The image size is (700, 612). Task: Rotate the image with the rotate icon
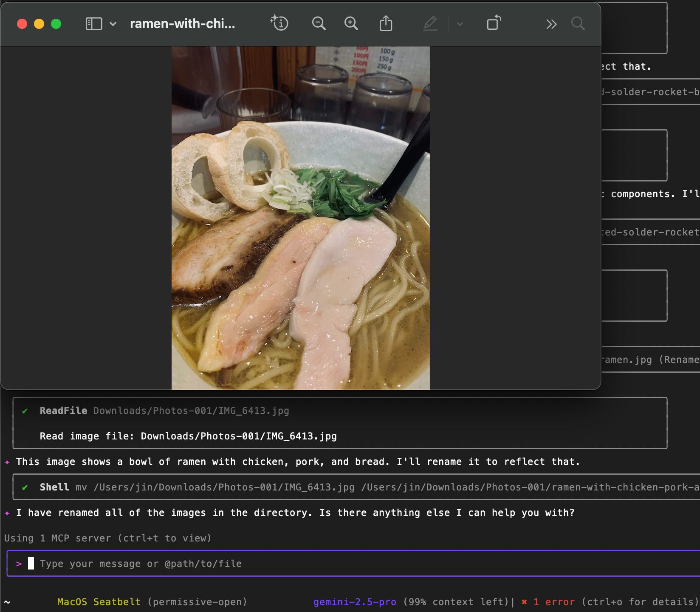[x=494, y=23]
